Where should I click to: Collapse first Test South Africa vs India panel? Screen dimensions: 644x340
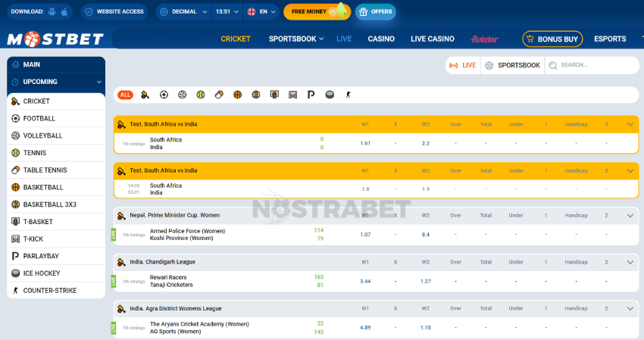pos(630,124)
